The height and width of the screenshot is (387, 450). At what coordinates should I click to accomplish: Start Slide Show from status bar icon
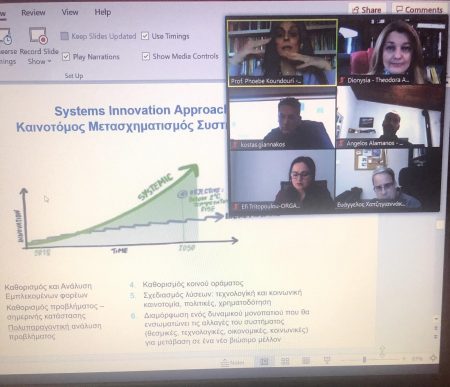click(x=327, y=360)
